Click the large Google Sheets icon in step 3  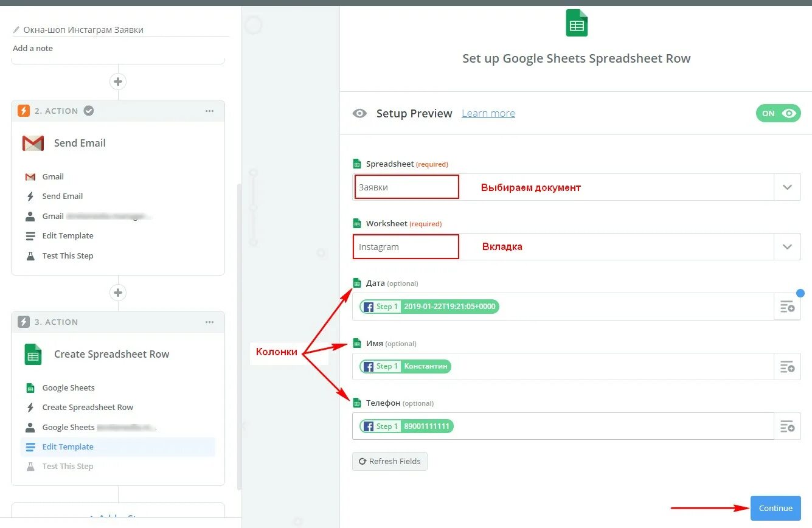pyautogui.click(x=33, y=354)
